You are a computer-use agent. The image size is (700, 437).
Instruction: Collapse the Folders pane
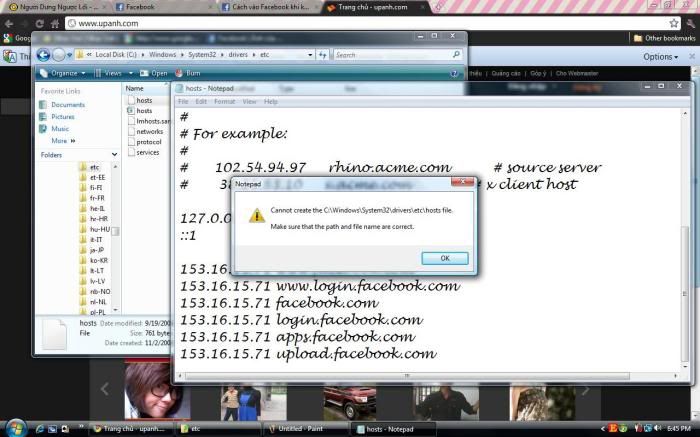114,155
